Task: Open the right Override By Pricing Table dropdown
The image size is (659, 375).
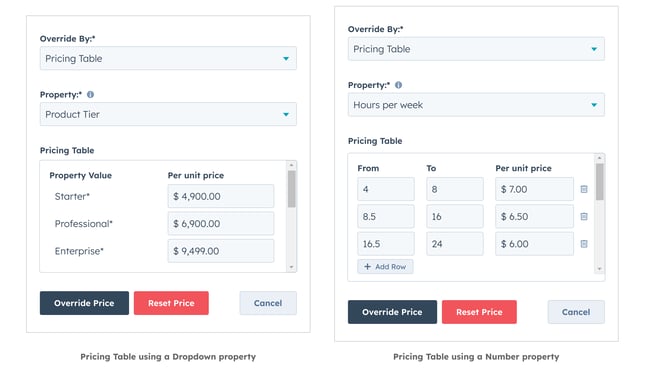Action: click(476, 49)
